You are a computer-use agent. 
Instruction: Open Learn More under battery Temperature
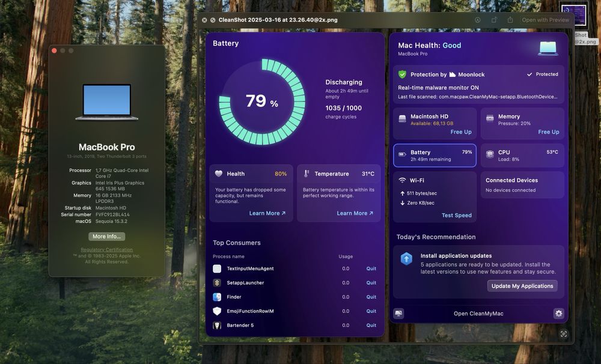(355, 213)
